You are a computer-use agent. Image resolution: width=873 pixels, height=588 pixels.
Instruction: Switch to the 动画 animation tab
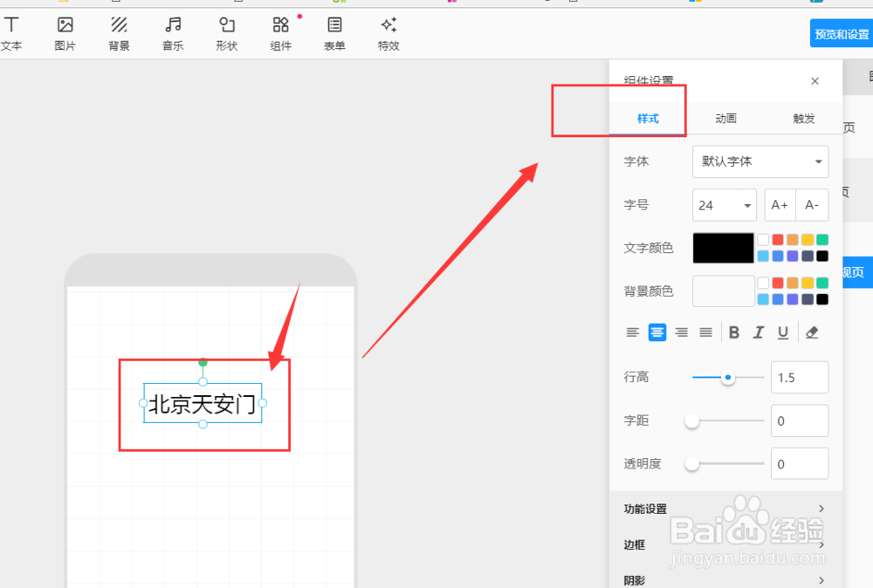[726, 118]
